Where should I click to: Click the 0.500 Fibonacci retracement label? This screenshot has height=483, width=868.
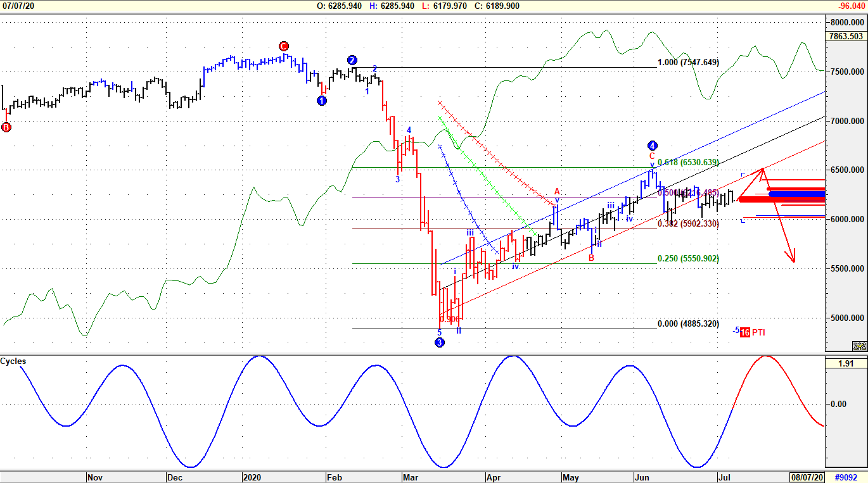pos(688,193)
